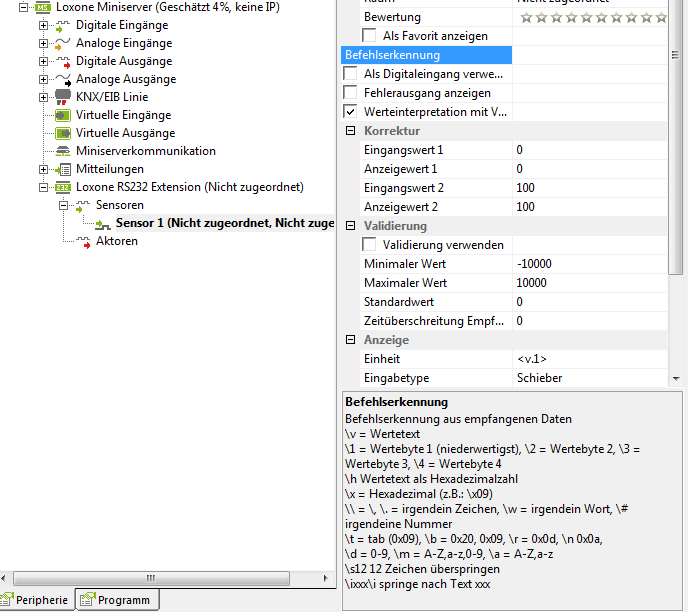The width and height of the screenshot is (688, 612).
Task: Check Als Digitaleingang verwenden
Action: pyautogui.click(x=350, y=73)
